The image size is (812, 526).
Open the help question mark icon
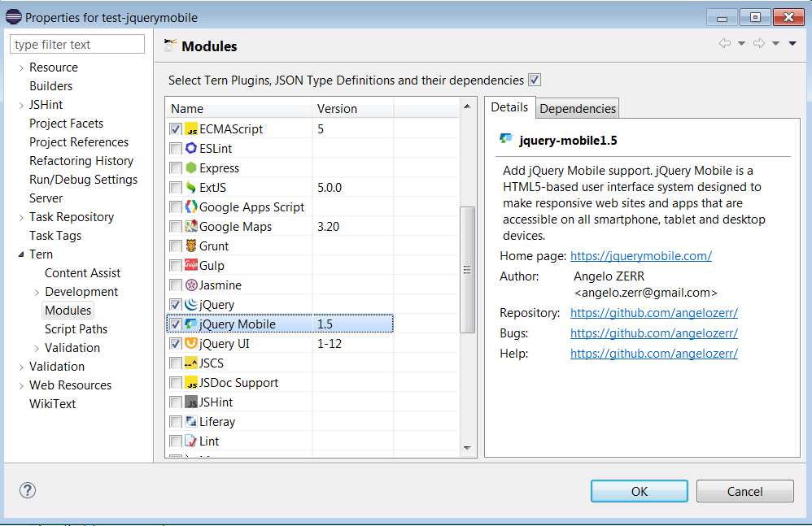click(27, 490)
